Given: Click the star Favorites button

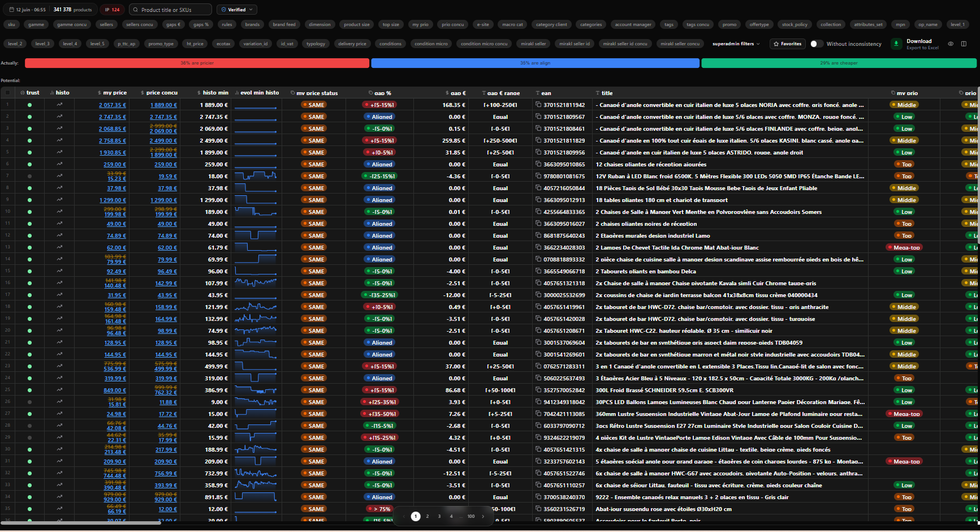Looking at the screenshot, I should (x=787, y=44).
